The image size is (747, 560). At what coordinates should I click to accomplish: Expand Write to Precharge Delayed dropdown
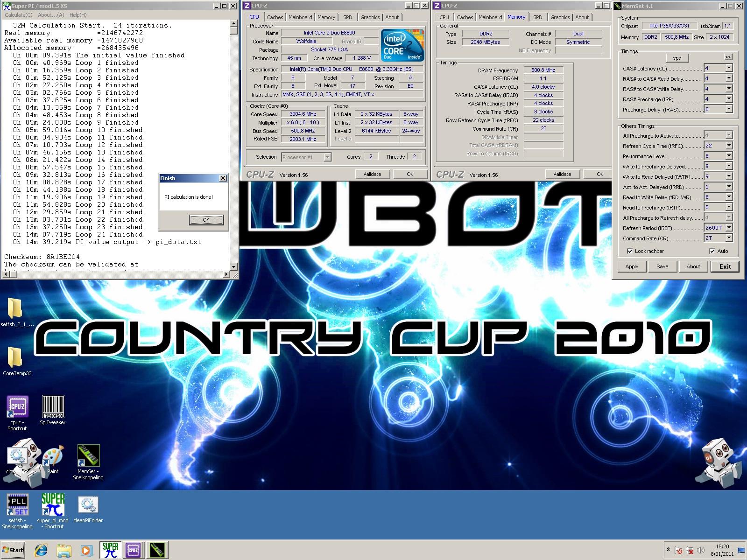click(x=729, y=166)
